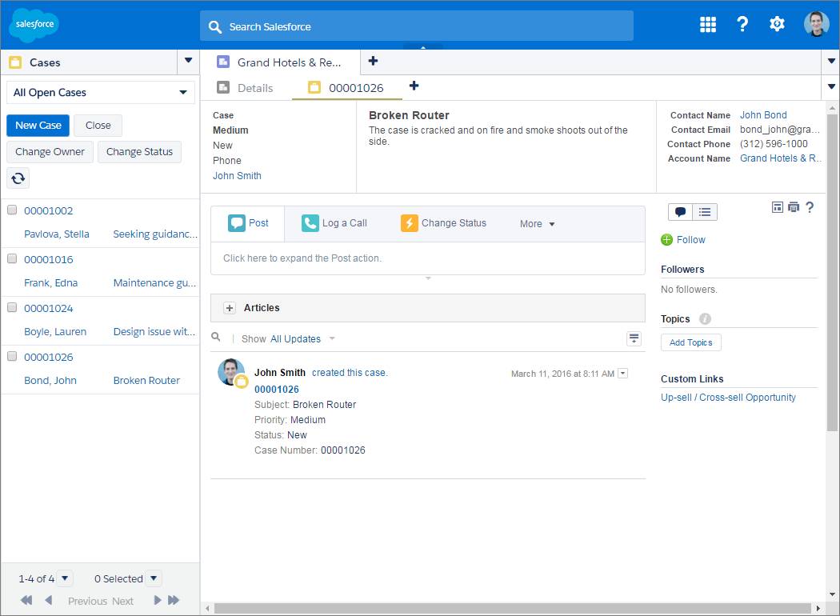
Task: Open Grand Hotels & R.. account link
Action: click(780, 158)
